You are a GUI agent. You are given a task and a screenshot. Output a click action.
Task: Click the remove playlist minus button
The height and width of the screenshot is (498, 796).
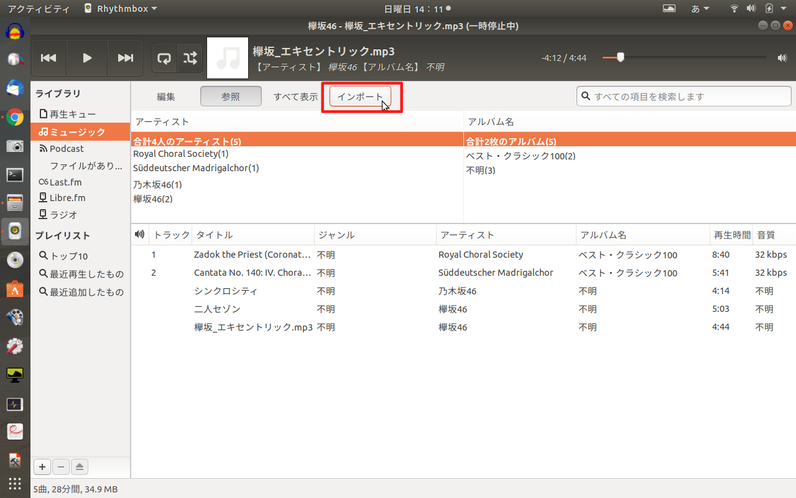point(61,467)
